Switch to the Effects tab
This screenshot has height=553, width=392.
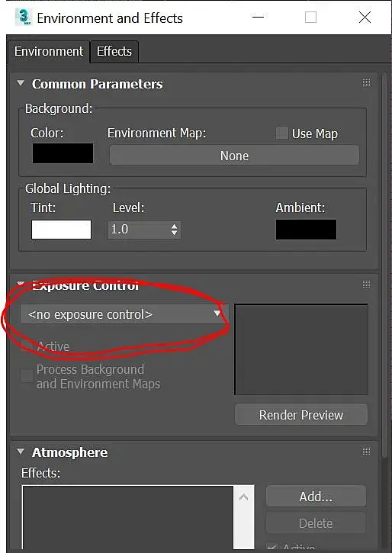[x=114, y=52]
